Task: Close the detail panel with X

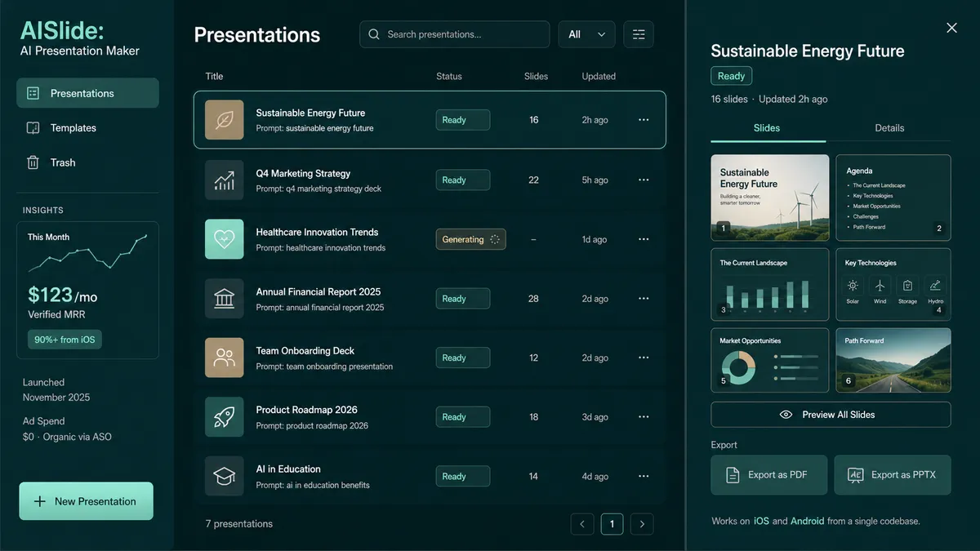Action: tap(951, 28)
